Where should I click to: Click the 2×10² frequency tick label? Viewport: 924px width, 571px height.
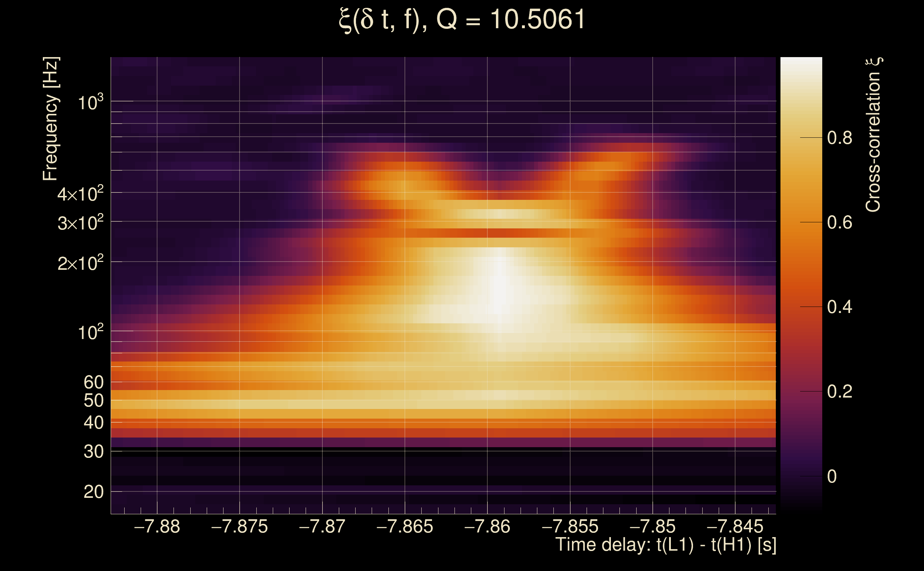80,263
